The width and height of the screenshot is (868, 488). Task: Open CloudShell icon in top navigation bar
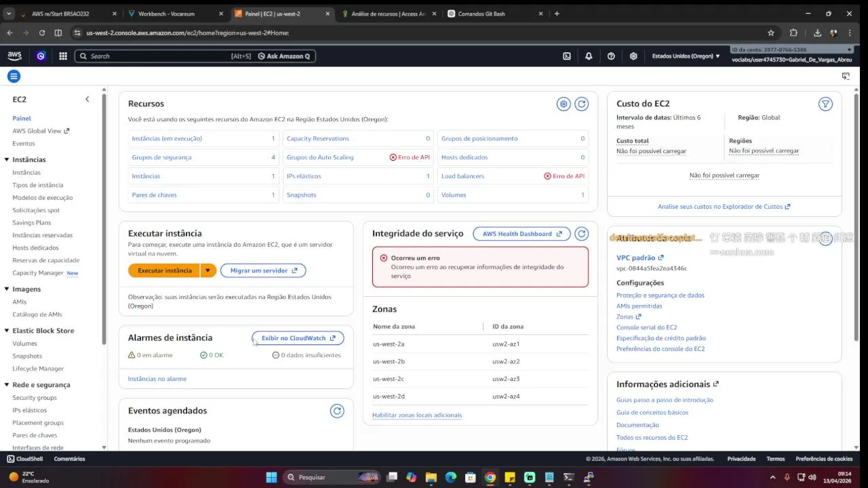click(567, 56)
